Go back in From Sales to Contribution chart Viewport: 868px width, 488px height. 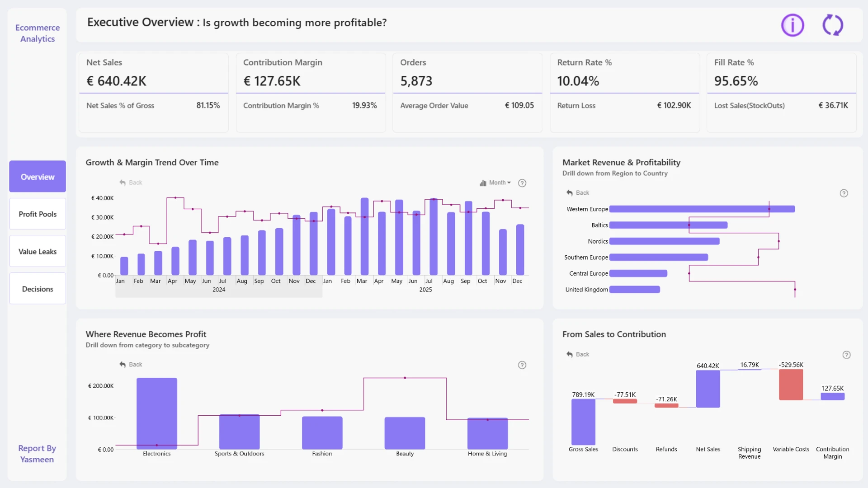578,355
